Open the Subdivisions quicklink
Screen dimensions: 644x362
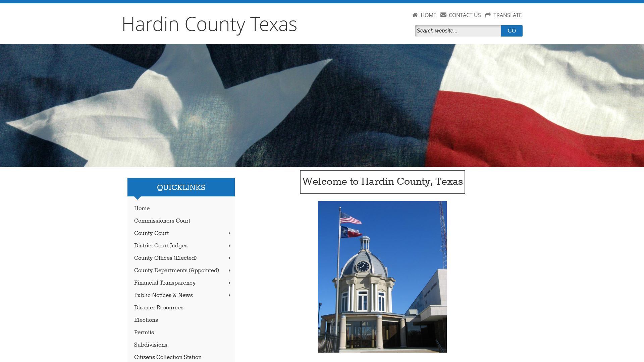[x=151, y=345]
